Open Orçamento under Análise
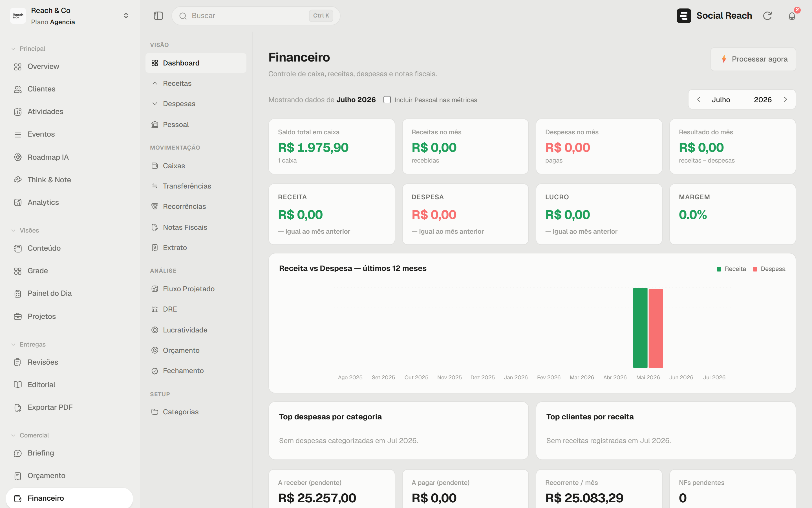 (196, 351)
